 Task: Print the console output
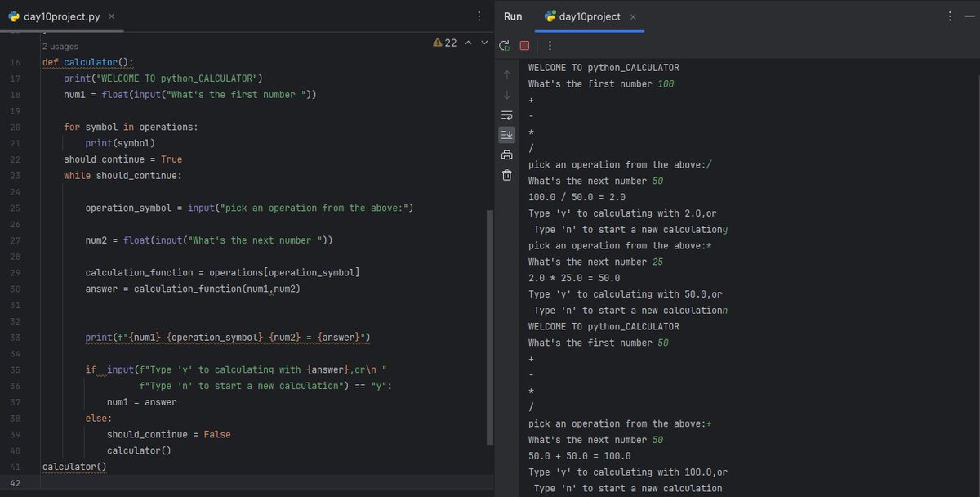[x=506, y=154]
